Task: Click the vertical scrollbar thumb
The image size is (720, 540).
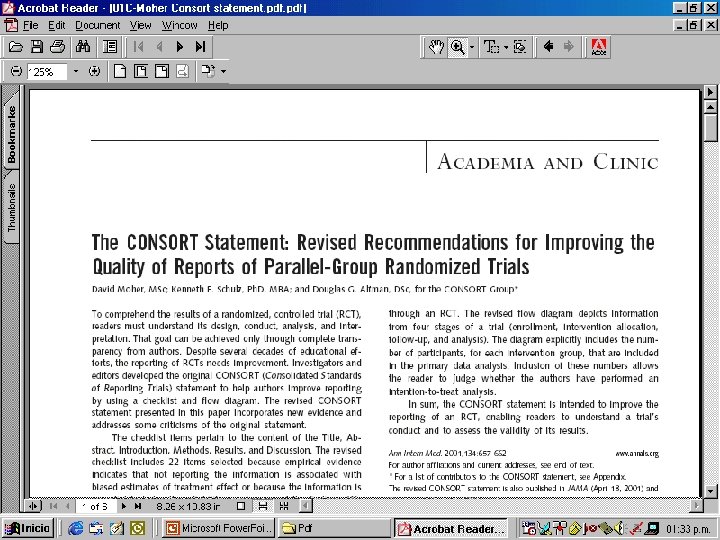Action: [x=710, y=128]
